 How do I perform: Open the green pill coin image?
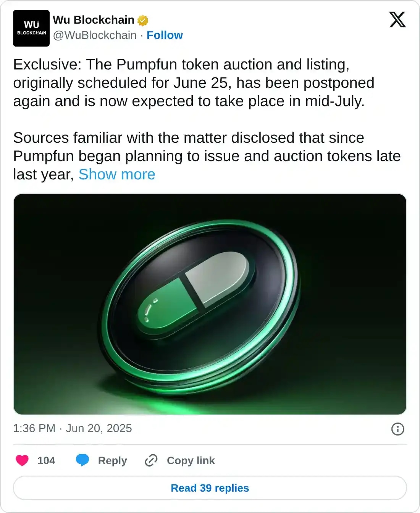(x=210, y=303)
